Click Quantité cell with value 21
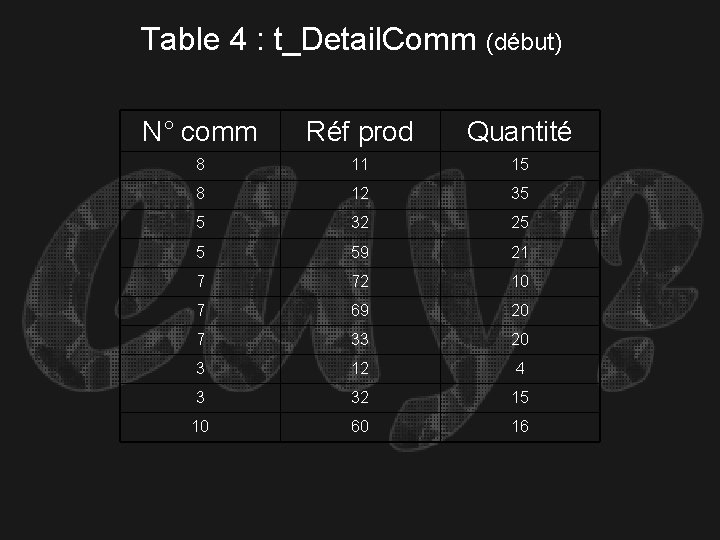The height and width of the screenshot is (540, 720). pyautogui.click(x=520, y=252)
